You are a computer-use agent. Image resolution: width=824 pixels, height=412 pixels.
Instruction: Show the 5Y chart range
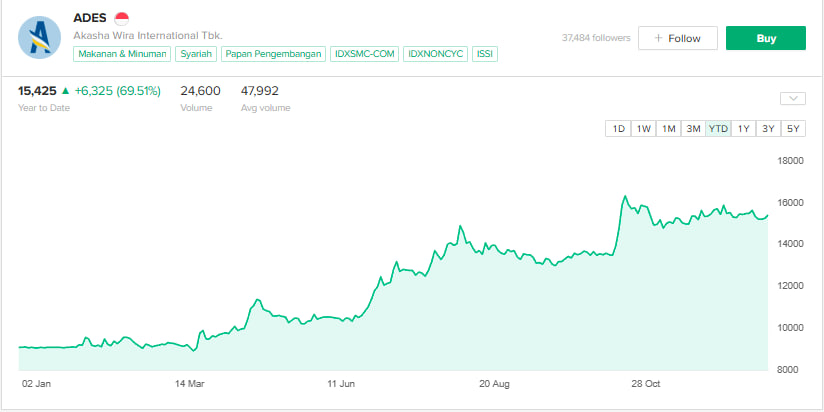pyautogui.click(x=793, y=128)
